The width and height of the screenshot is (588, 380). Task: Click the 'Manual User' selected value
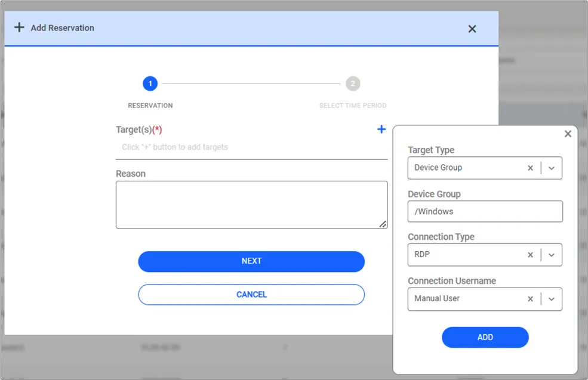click(x=437, y=298)
